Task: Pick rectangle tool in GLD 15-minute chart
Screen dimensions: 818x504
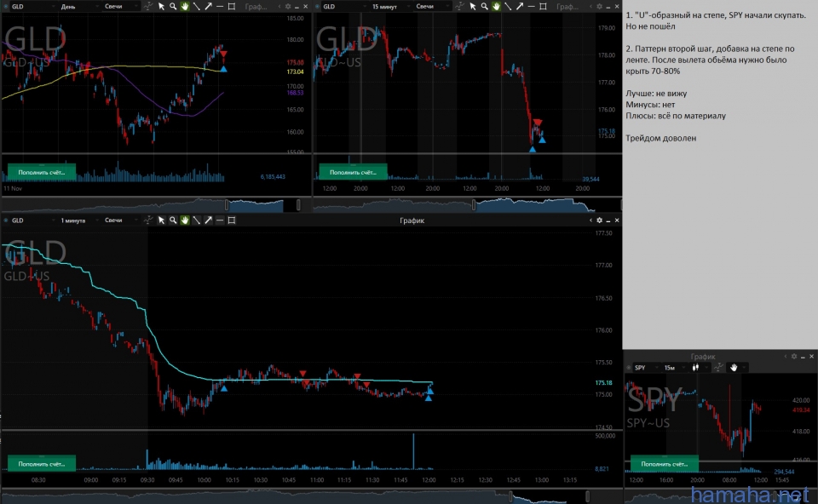Action: (543, 6)
